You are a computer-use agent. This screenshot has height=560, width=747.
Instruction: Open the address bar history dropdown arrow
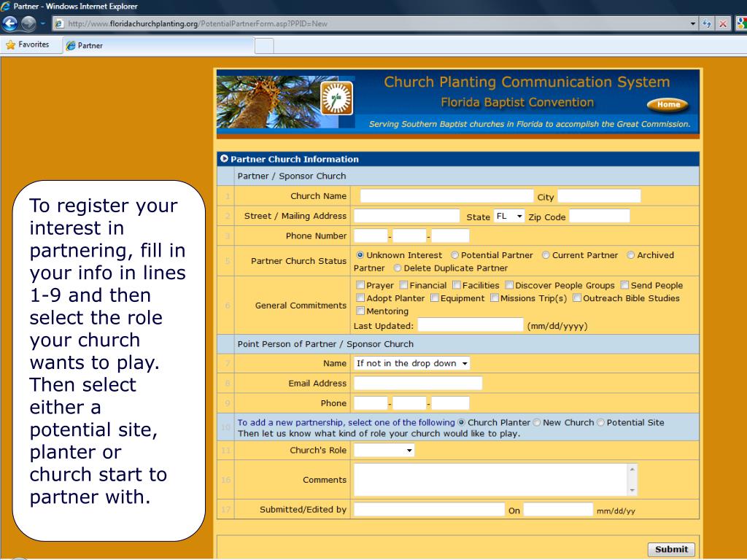click(693, 23)
